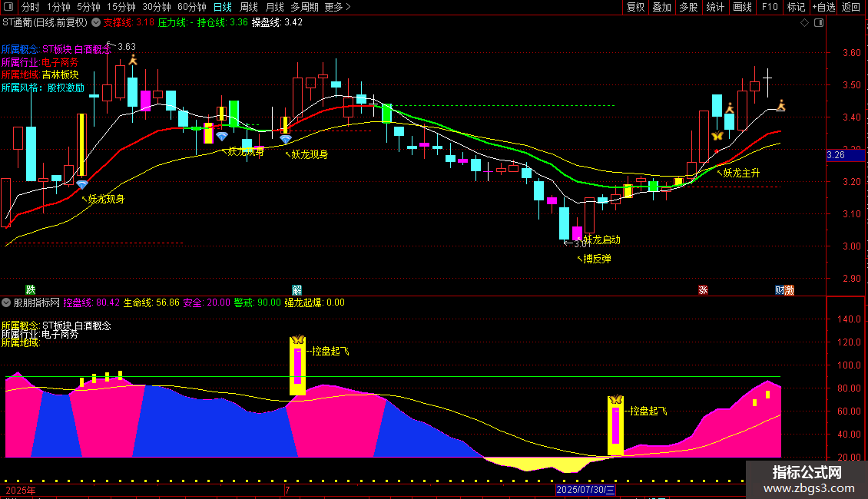Click the butterfly icon near 妖龙主升
The image size is (868, 499).
click(717, 136)
